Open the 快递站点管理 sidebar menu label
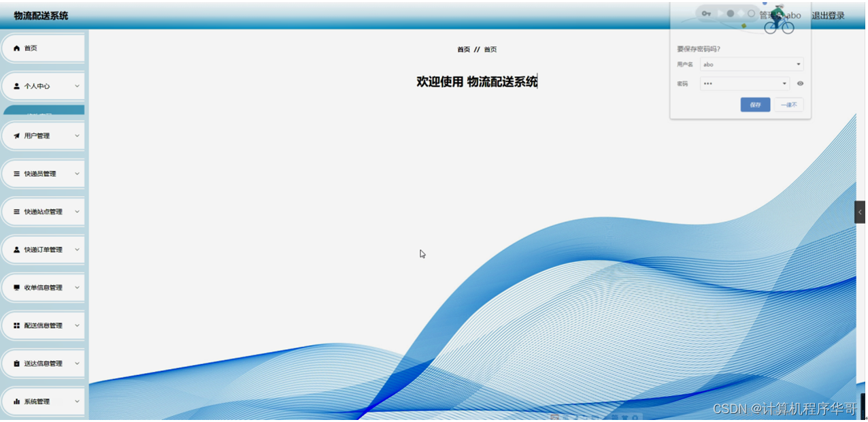Image resolution: width=868 pixels, height=422 pixels. tap(43, 212)
